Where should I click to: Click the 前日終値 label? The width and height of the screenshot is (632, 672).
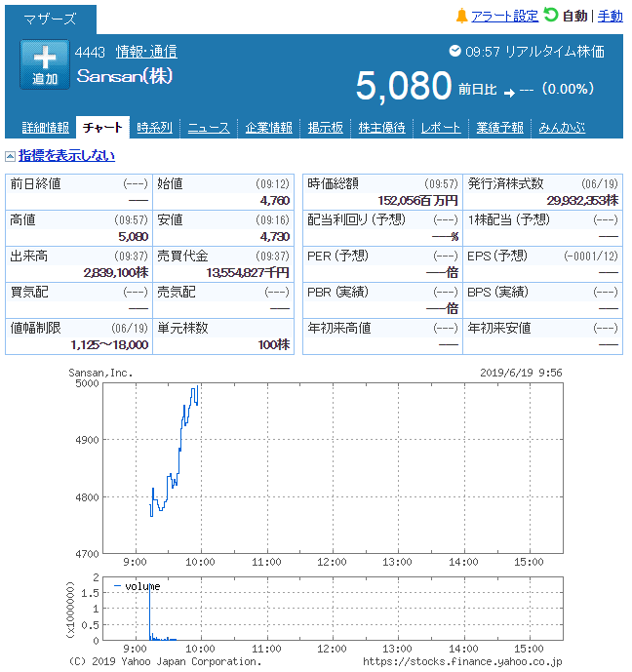point(35,184)
